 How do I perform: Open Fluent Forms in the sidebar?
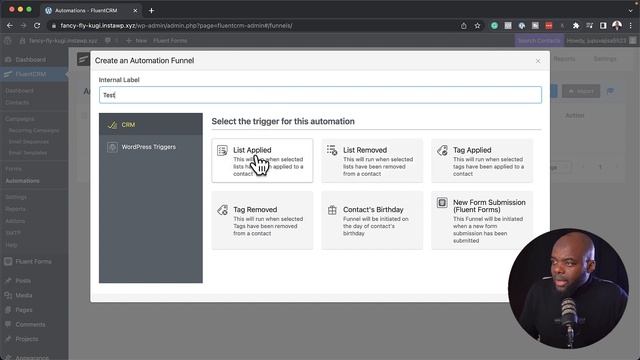[34, 261]
